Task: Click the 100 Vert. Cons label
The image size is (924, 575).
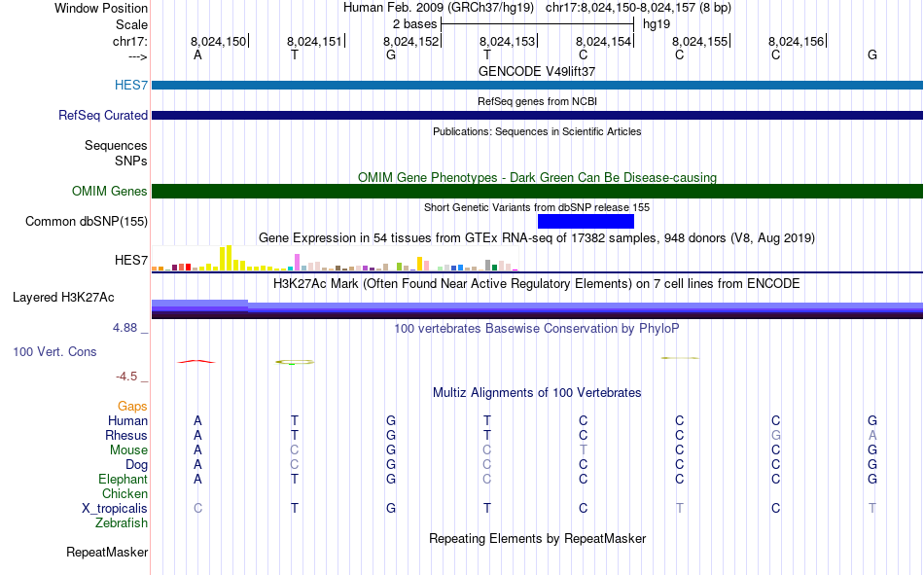Action: (54, 351)
